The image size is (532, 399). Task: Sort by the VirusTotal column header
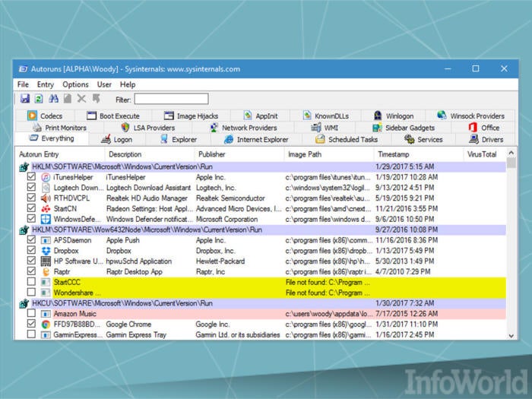click(x=485, y=154)
